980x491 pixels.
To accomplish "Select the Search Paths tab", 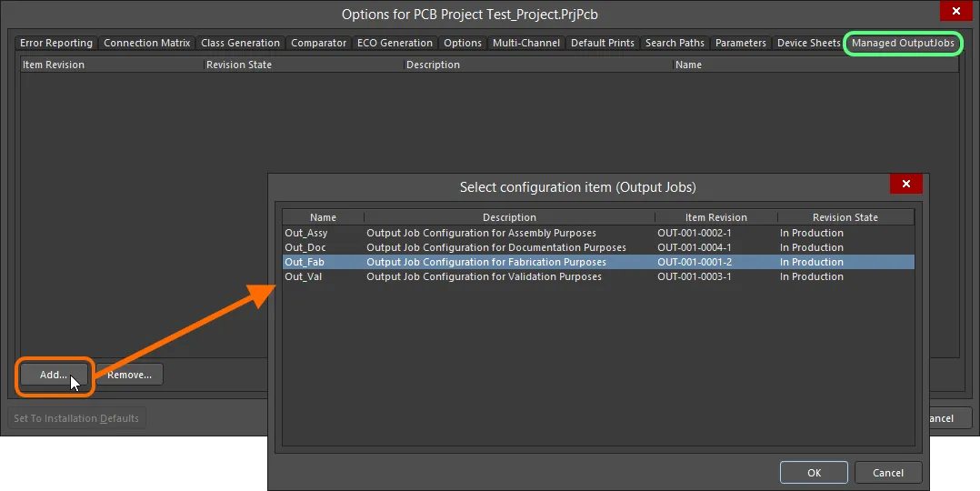I will (675, 43).
